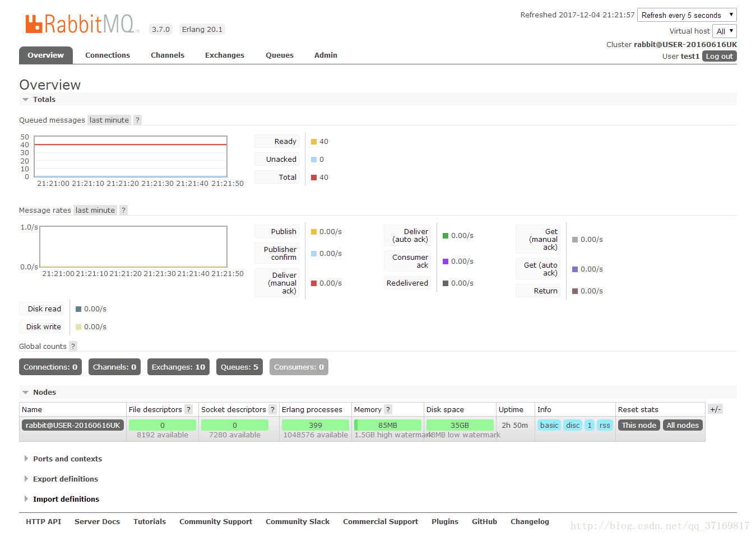
Task: Click the Disk read color swatch
Action: tap(78, 309)
